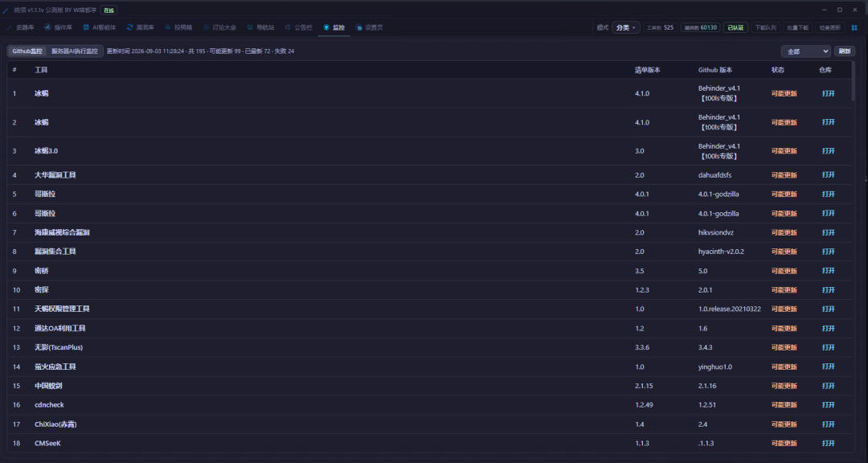Switch to the 武器库 tab
This screenshot has width=868, height=463.
pos(20,27)
